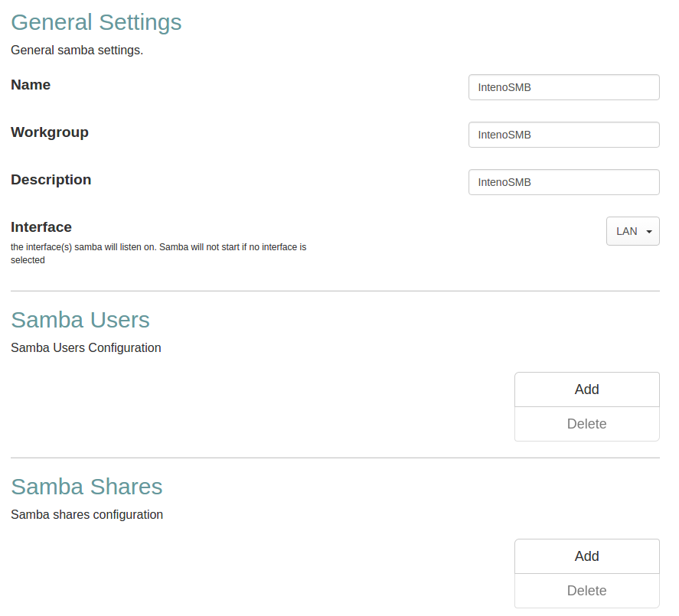Viewport: 679px width, 616px height.
Task: Click the Samba Users heading
Action: point(80,319)
